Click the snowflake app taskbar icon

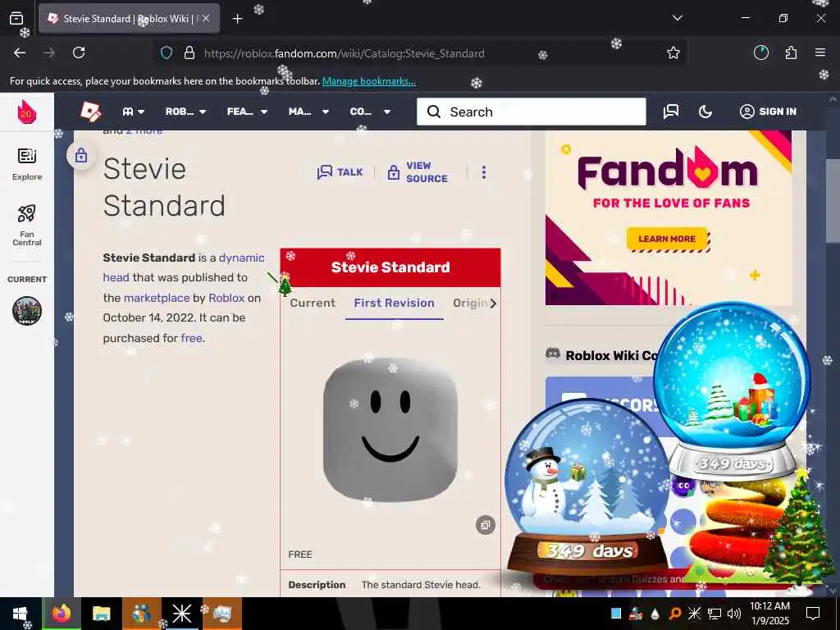point(181,614)
